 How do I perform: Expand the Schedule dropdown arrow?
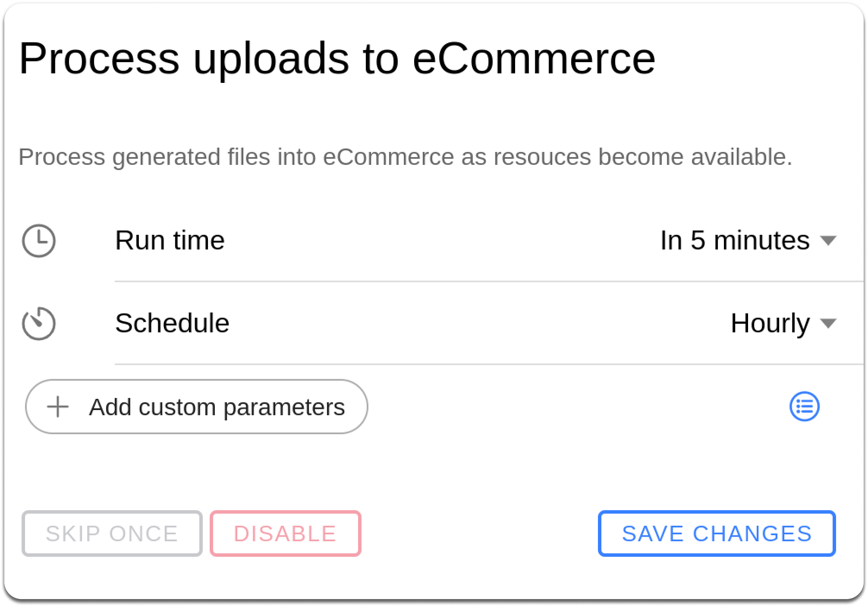[x=828, y=323]
